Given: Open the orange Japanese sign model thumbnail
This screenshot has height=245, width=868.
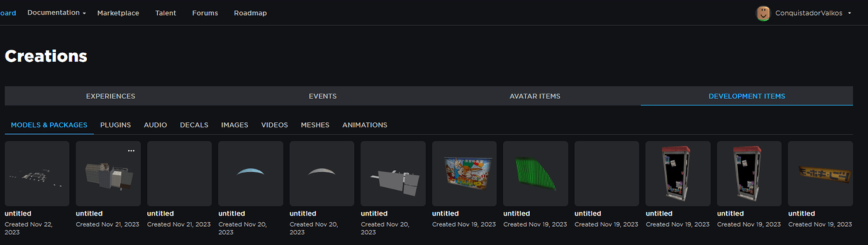Looking at the screenshot, I should [x=820, y=173].
